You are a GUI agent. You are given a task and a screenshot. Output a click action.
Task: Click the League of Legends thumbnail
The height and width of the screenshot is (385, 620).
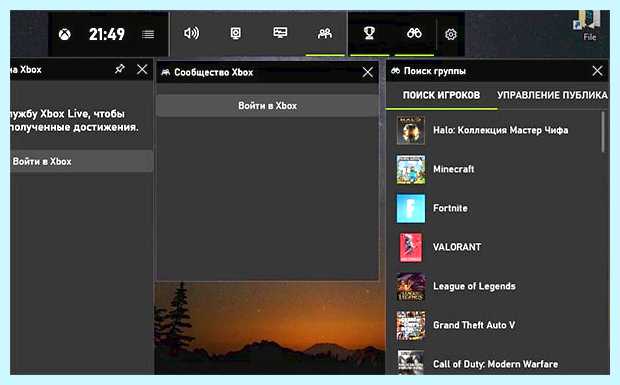point(411,287)
